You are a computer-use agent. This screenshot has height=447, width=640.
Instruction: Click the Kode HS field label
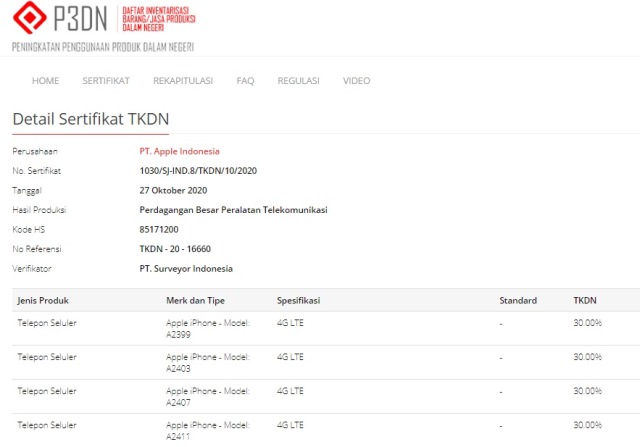tap(29, 229)
